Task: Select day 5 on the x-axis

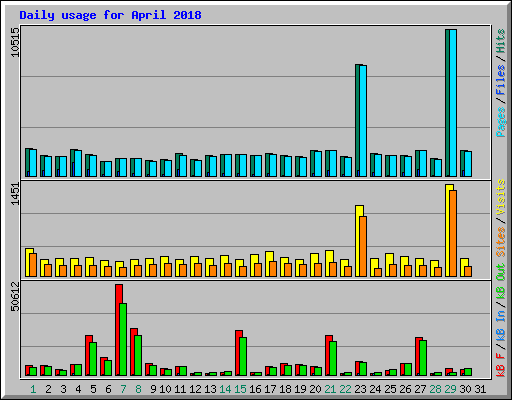Action: [x=93, y=389]
